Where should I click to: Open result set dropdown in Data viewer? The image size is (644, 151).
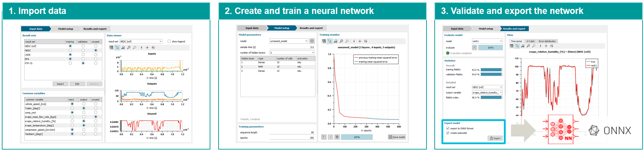(141, 41)
